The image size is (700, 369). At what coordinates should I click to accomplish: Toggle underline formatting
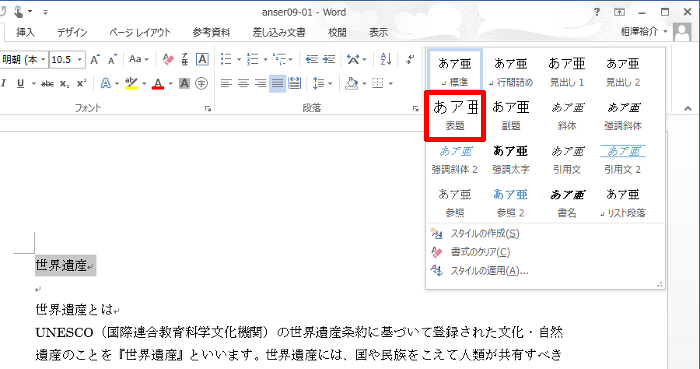20,83
